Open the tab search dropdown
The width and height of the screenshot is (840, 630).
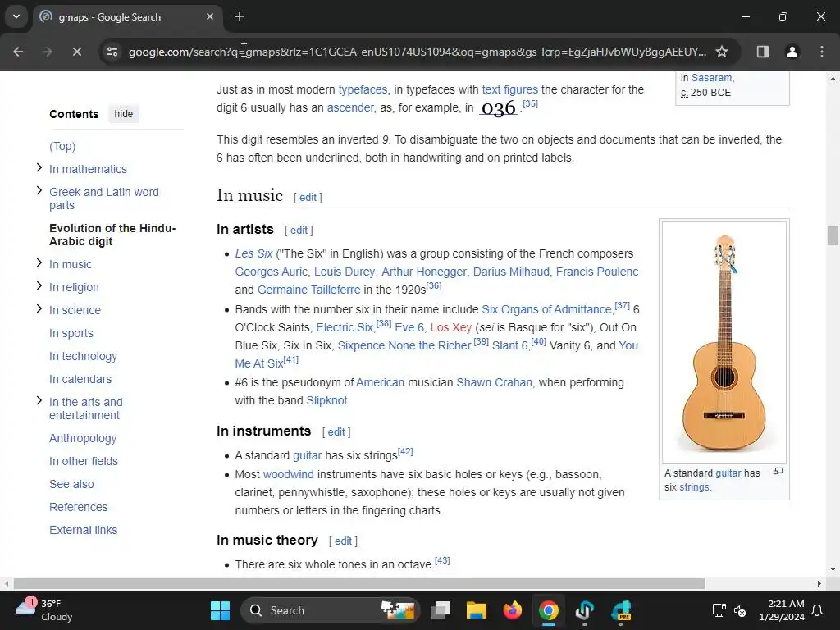(x=16, y=16)
